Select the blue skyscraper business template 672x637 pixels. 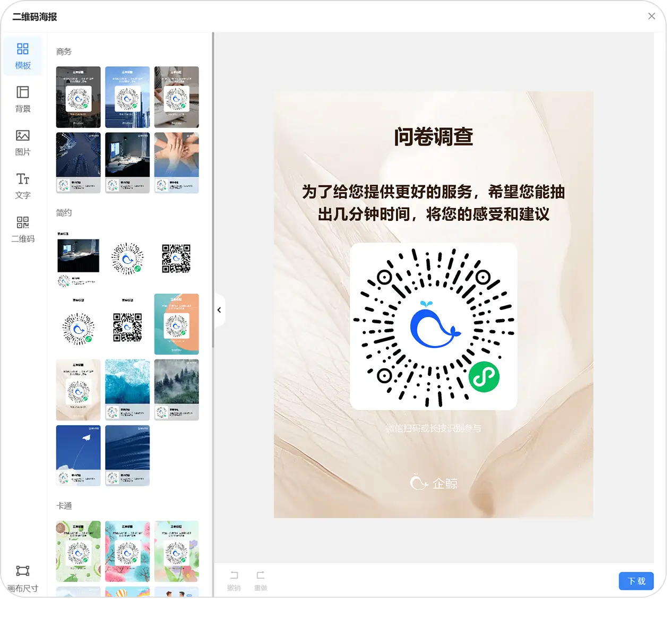pyautogui.click(x=127, y=97)
